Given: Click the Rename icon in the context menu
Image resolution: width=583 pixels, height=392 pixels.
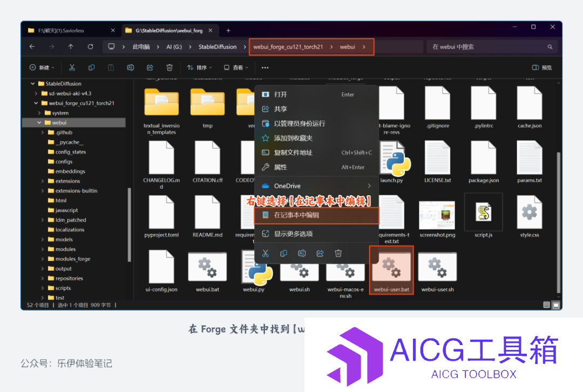Looking at the screenshot, I should pos(302,253).
